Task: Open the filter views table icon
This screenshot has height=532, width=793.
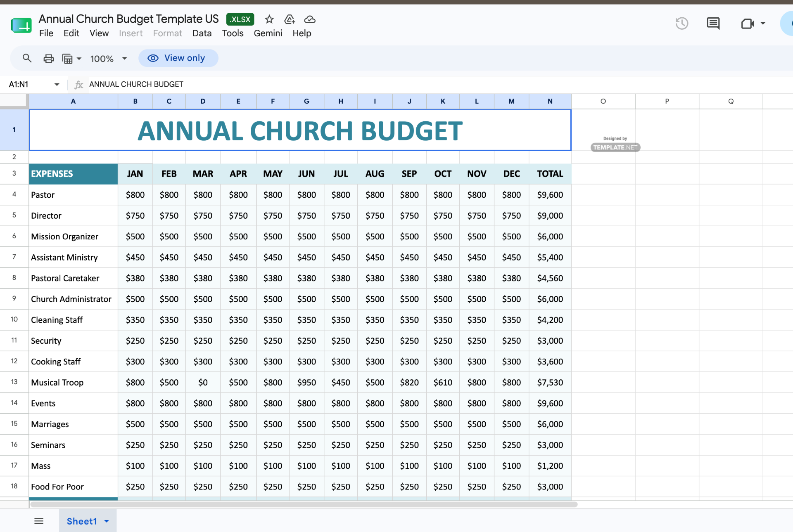Action: [67, 59]
